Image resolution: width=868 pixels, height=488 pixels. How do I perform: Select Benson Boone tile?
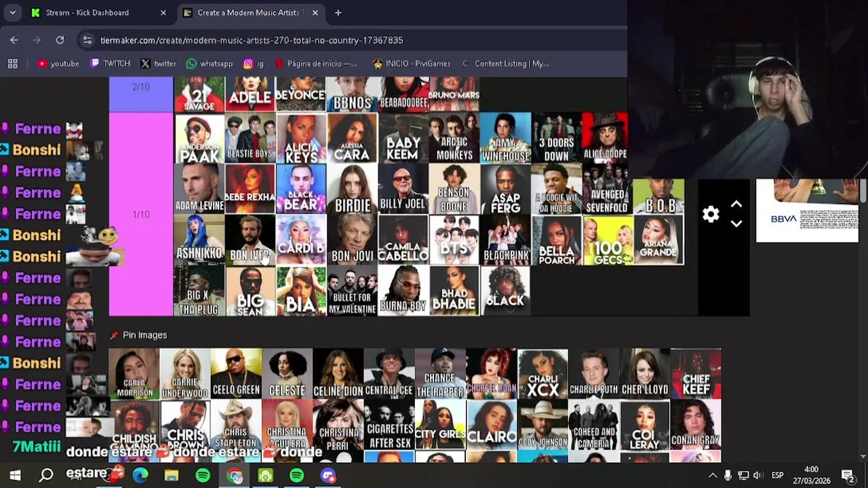(454, 189)
